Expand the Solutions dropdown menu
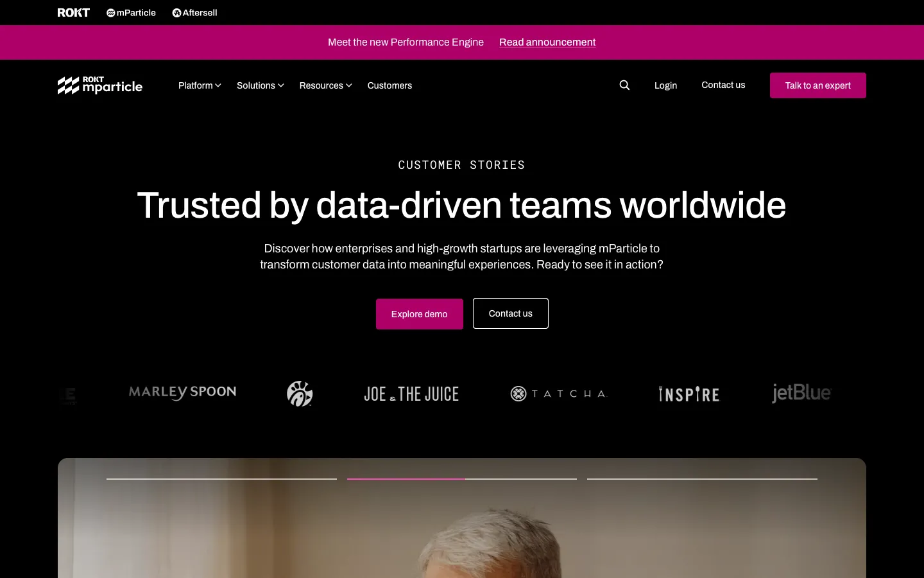924x578 pixels. [x=260, y=85]
